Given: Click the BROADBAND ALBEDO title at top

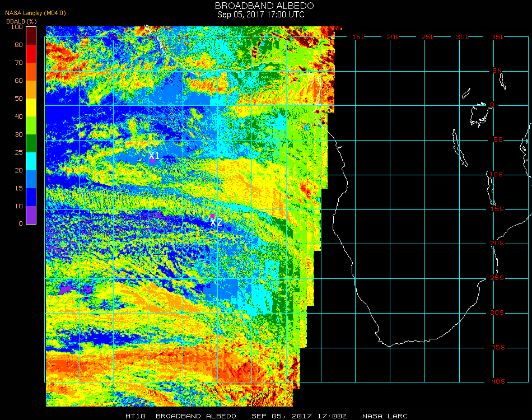Looking at the screenshot, I should click(264, 6).
